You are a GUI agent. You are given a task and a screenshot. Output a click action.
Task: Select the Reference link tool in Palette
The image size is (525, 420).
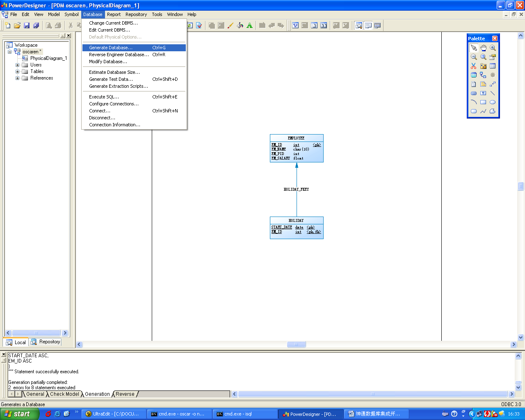tap(483, 75)
